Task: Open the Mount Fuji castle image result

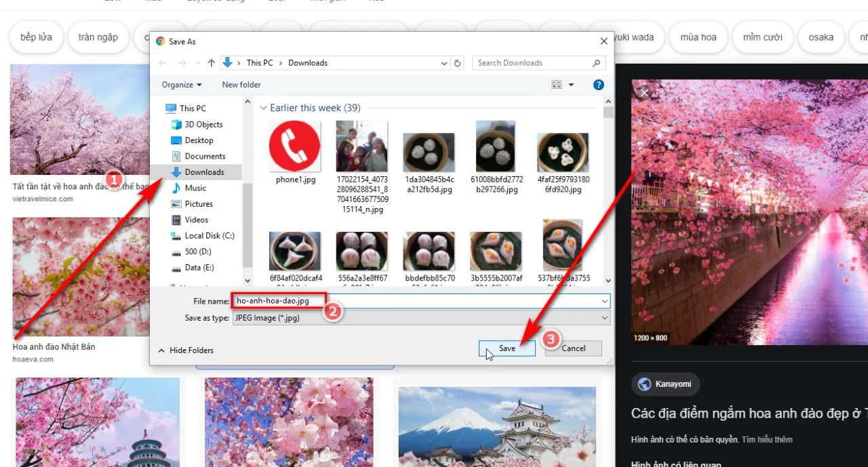Action: click(497, 426)
